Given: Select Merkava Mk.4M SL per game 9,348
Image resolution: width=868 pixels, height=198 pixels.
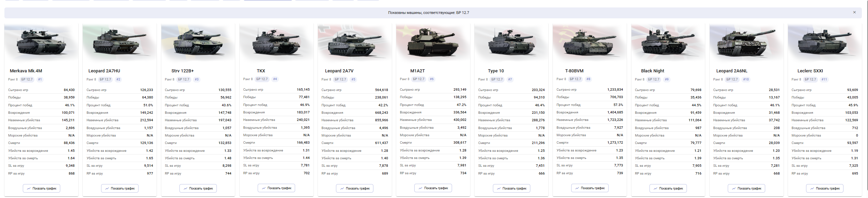Looking at the screenshot, I should (x=70, y=166).
